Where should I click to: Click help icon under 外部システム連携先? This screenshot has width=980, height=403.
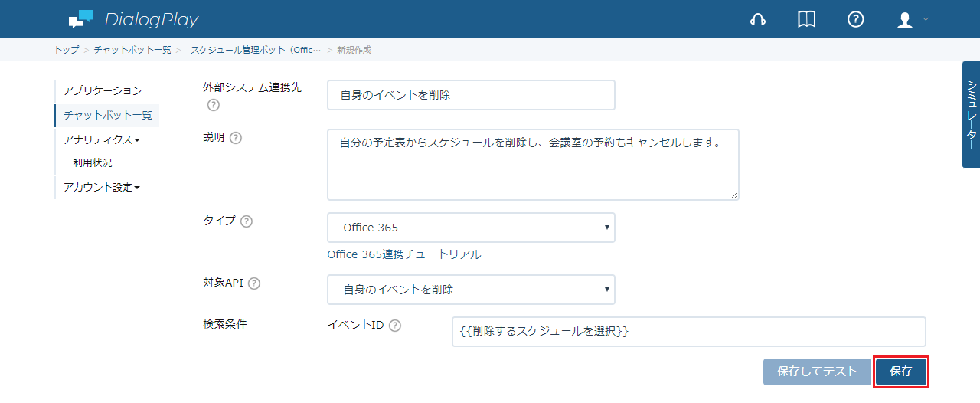point(214,105)
